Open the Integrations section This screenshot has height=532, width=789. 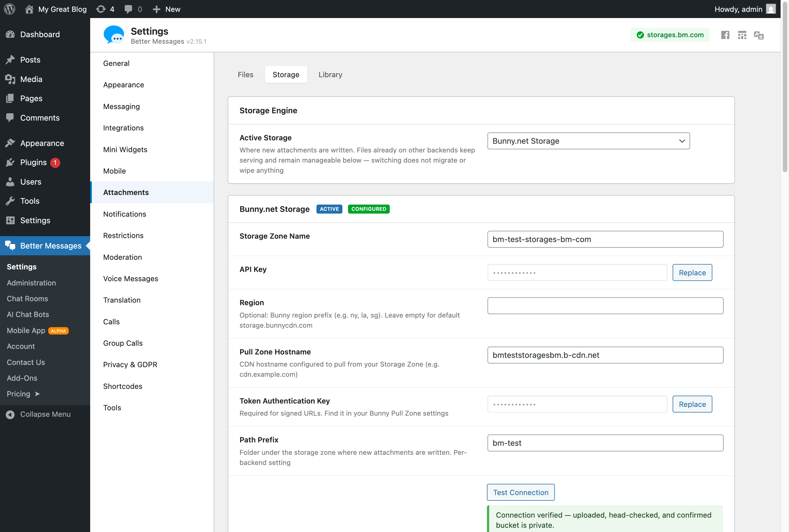pyautogui.click(x=152, y=128)
